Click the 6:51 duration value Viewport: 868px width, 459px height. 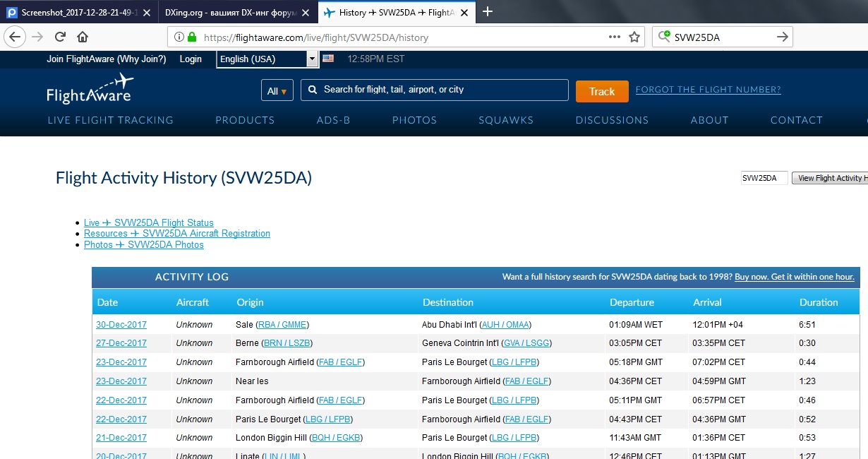pos(807,324)
